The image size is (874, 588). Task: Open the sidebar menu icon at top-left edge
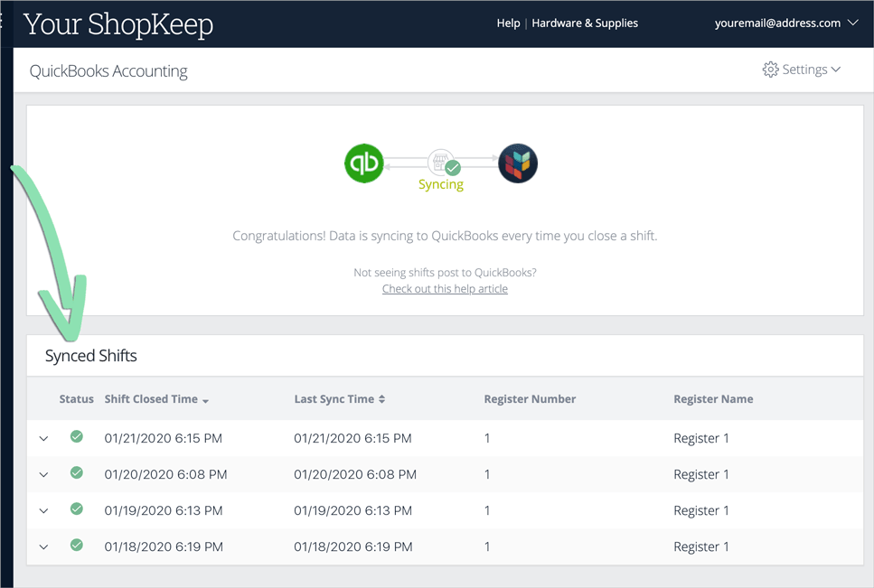2,23
